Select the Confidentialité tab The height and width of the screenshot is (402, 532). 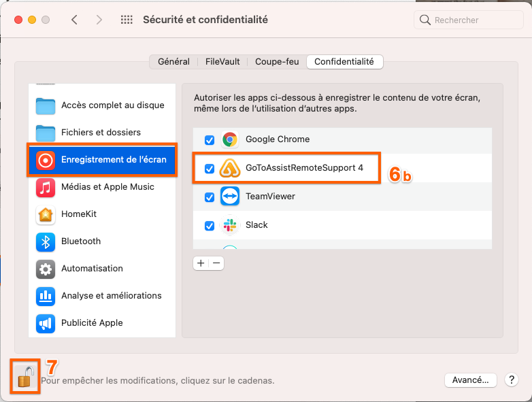coord(344,62)
